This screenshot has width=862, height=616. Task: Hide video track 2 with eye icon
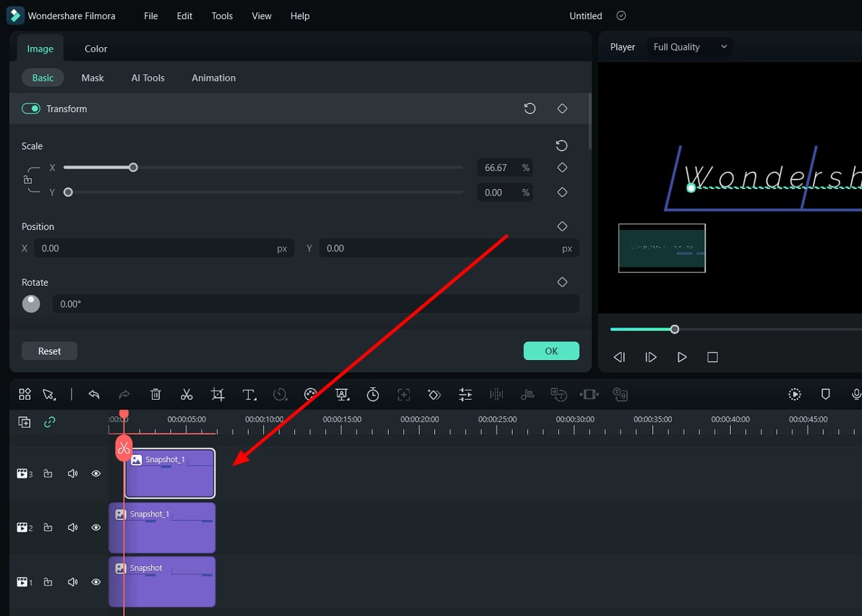coord(96,528)
